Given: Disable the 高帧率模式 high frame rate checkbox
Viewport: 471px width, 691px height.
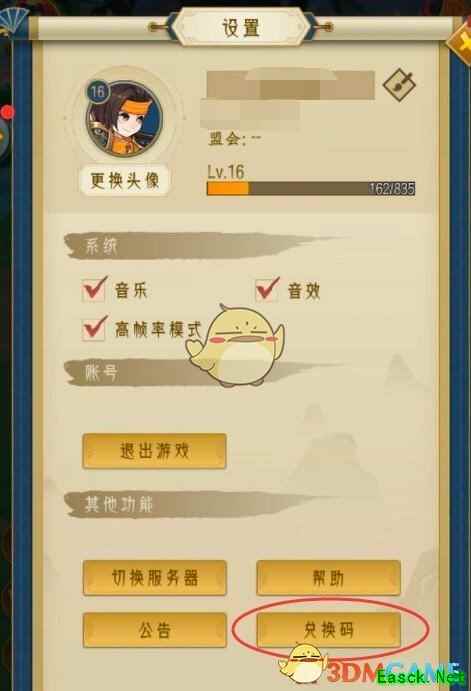Looking at the screenshot, I should tap(94, 328).
